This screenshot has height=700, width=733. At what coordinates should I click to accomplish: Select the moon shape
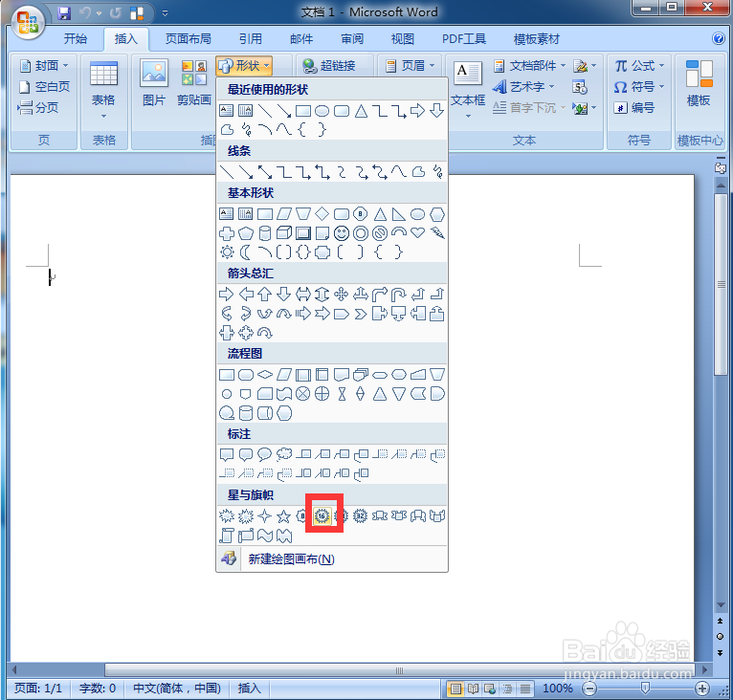point(245,252)
